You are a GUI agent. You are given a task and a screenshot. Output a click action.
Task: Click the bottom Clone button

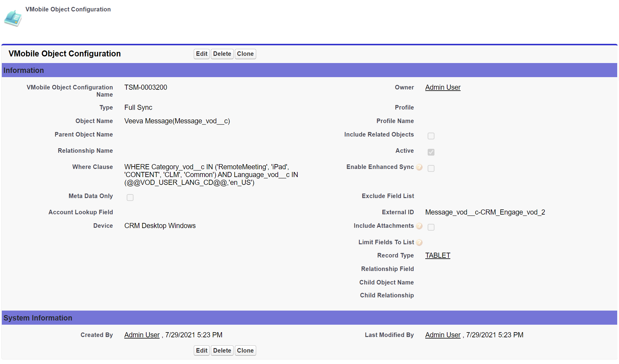[245, 350]
